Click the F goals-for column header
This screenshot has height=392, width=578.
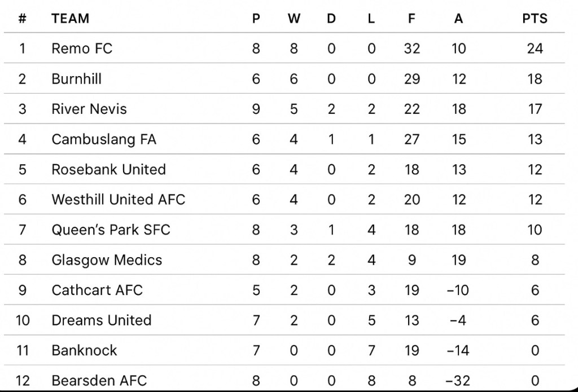411,19
